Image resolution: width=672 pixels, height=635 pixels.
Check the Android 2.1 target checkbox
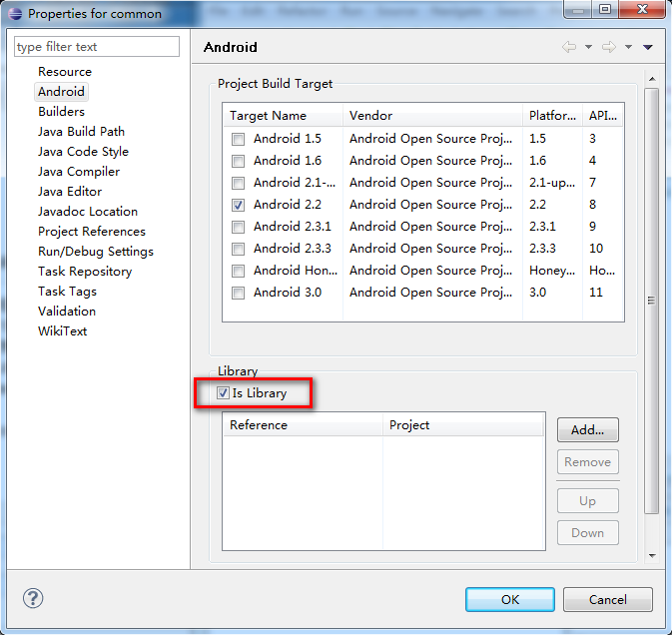238,183
